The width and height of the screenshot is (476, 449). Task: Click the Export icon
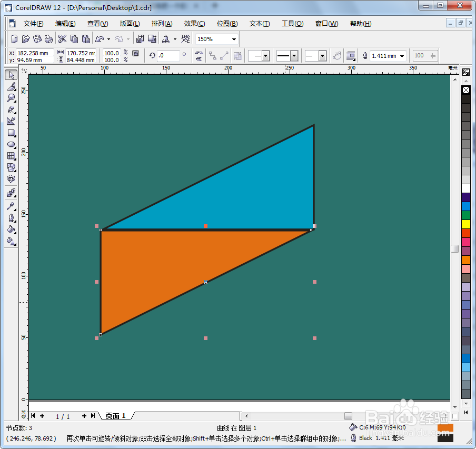coord(152,39)
